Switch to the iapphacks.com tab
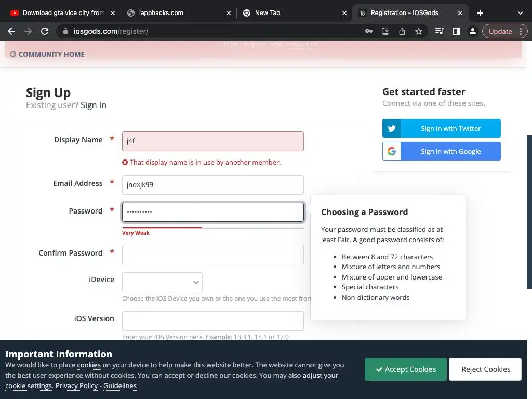 [x=177, y=13]
